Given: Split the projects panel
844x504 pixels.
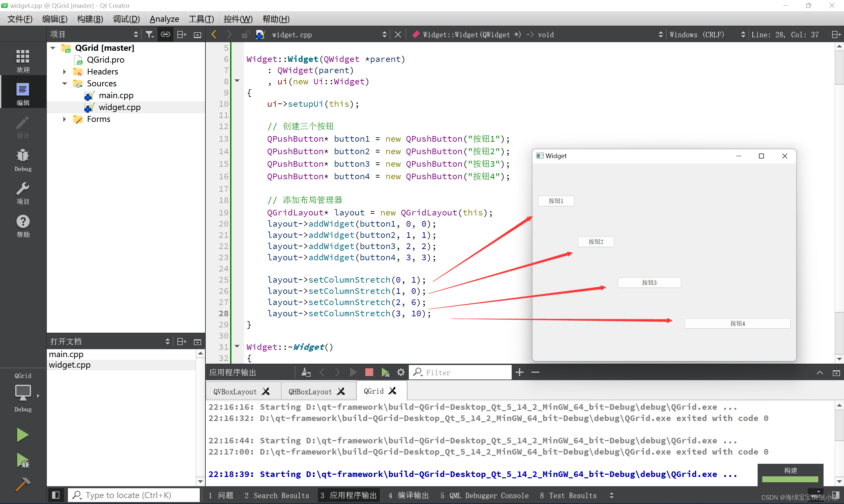Looking at the screenshot, I should click(182, 34).
